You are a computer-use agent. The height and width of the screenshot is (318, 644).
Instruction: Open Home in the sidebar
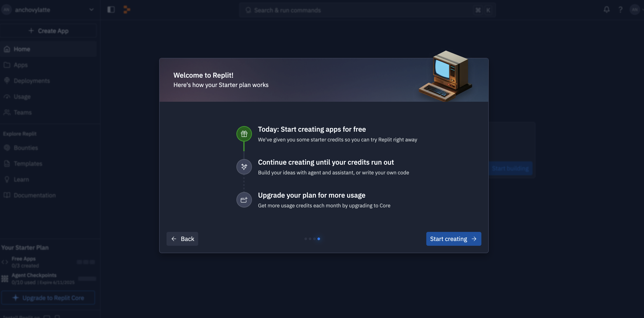coord(49,49)
